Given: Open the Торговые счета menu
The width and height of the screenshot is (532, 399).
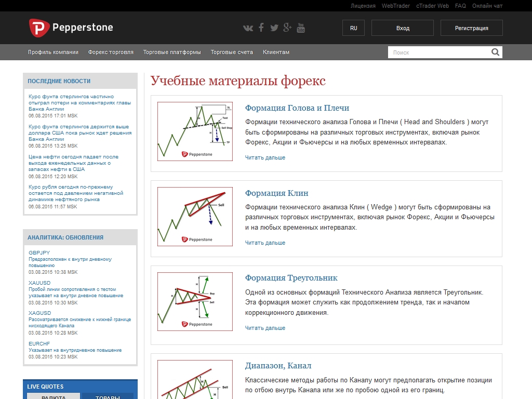Looking at the screenshot, I should (232, 52).
